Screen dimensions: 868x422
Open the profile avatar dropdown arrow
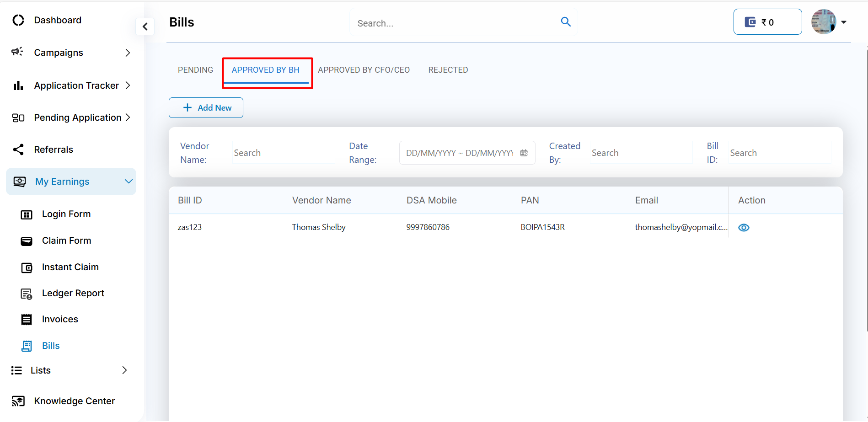[x=844, y=22]
